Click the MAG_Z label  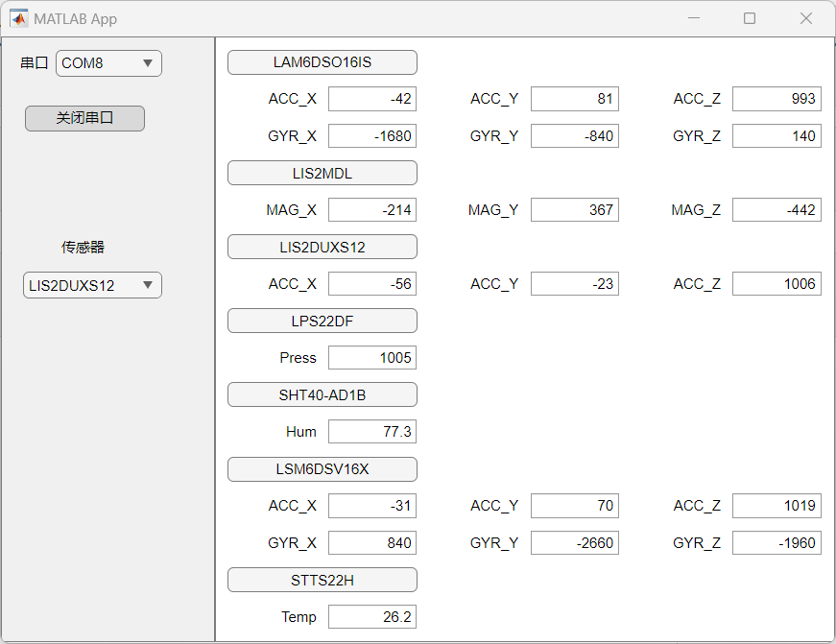pos(696,210)
